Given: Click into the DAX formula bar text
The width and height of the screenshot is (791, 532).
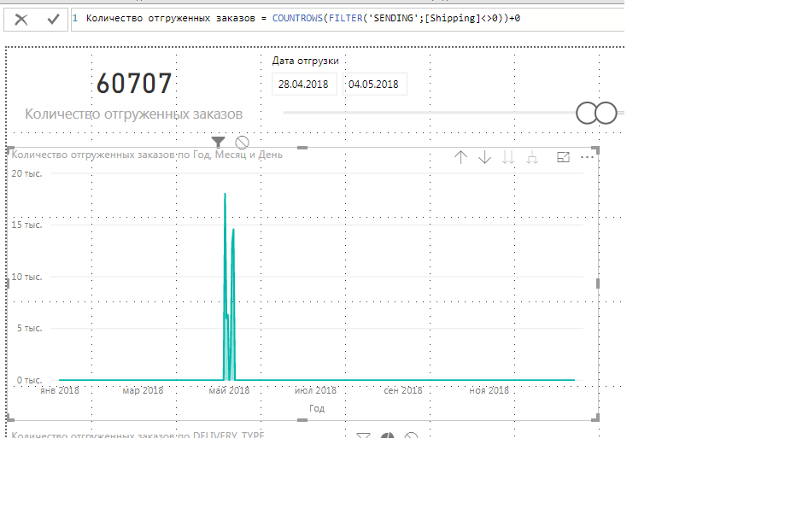Looking at the screenshot, I should (302, 19).
